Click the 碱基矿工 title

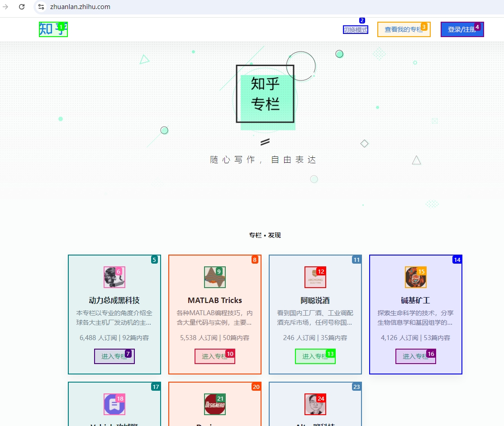(x=416, y=300)
